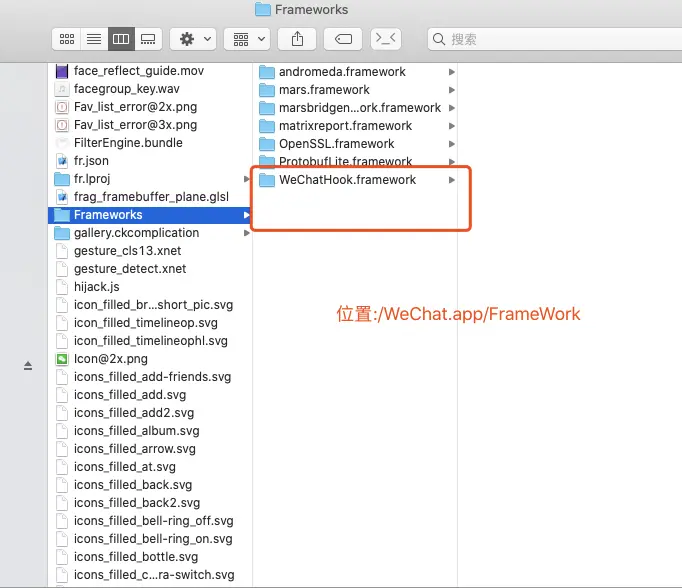Image resolution: width=682 pixels, height=588 pixels.
Task: Click the face_reflect_guide.mov video icon
Action: coord(62,71)
